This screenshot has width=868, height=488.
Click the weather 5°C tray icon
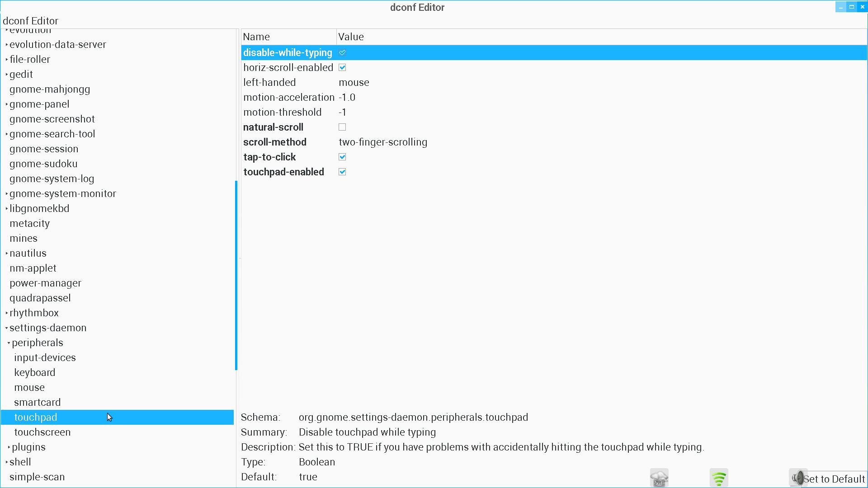(x=659, y=478)
